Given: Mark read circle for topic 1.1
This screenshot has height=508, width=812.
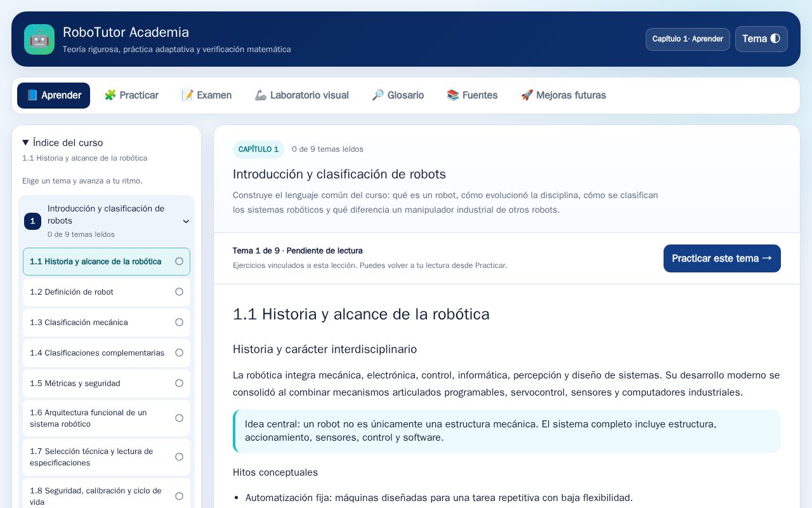Looking at the screenshot, I should [x=179, y=261].
